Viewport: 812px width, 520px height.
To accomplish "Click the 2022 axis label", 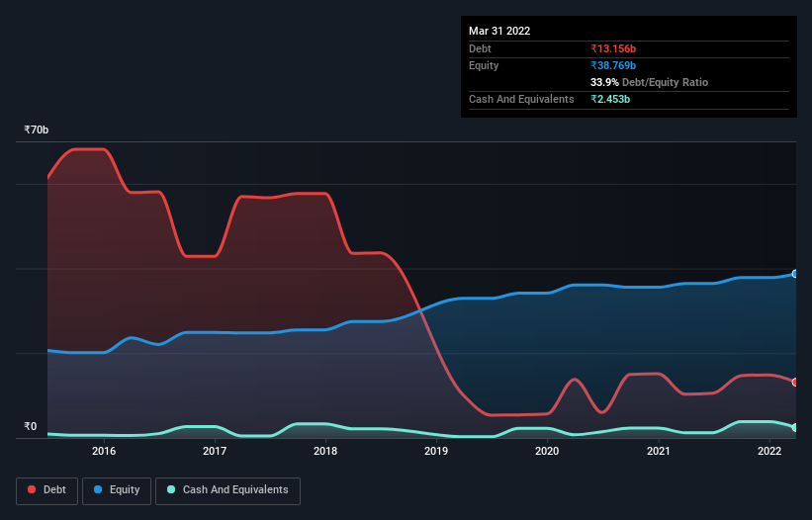I will [769, 451].
